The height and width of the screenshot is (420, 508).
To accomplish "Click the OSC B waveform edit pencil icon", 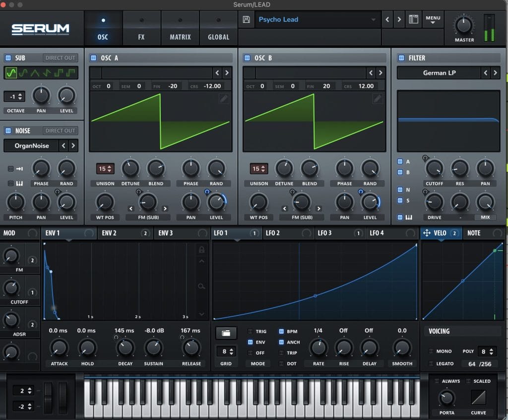I will [x=378, y=99].
